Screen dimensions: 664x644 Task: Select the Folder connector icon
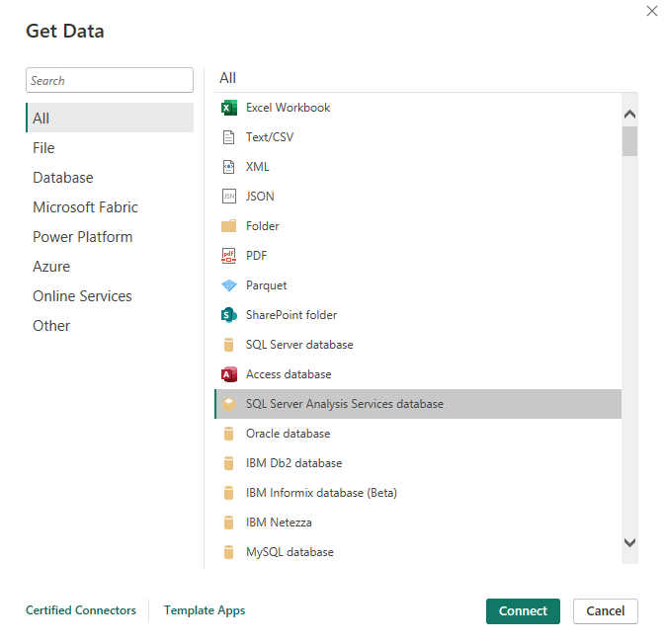[x=229, y=226]
